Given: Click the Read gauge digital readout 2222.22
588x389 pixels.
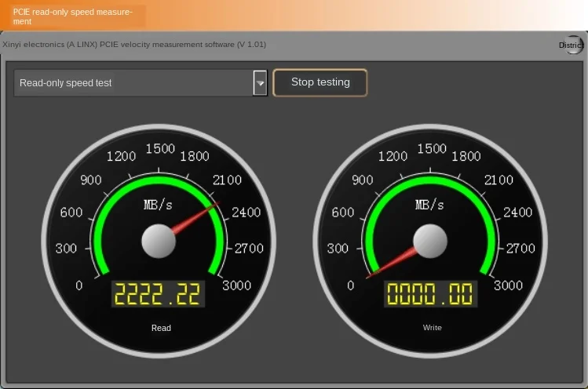Looking at the screenshot, I should 158,294.
